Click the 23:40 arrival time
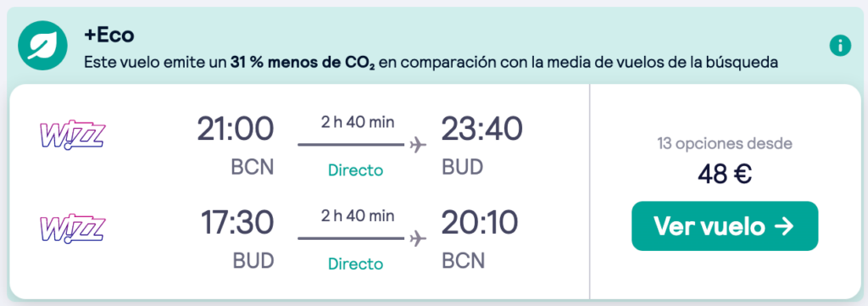Image resolution: width=868 pixels, height=306 pixels. pos(481,130)
